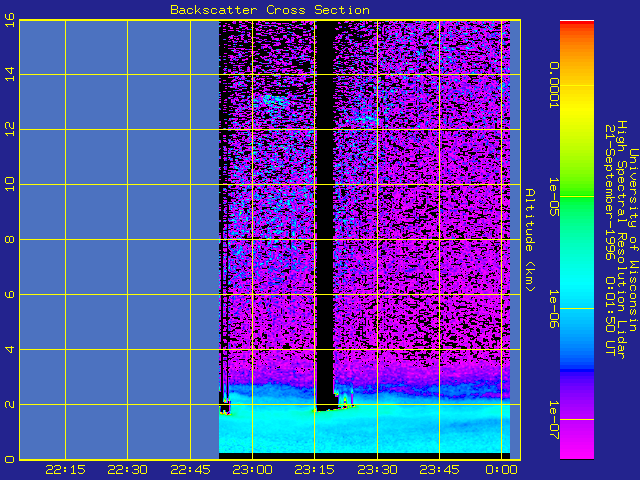The image size is (640, 480).
Task: Pick the red top of the color bar
Action: click(x=577, y=24)
